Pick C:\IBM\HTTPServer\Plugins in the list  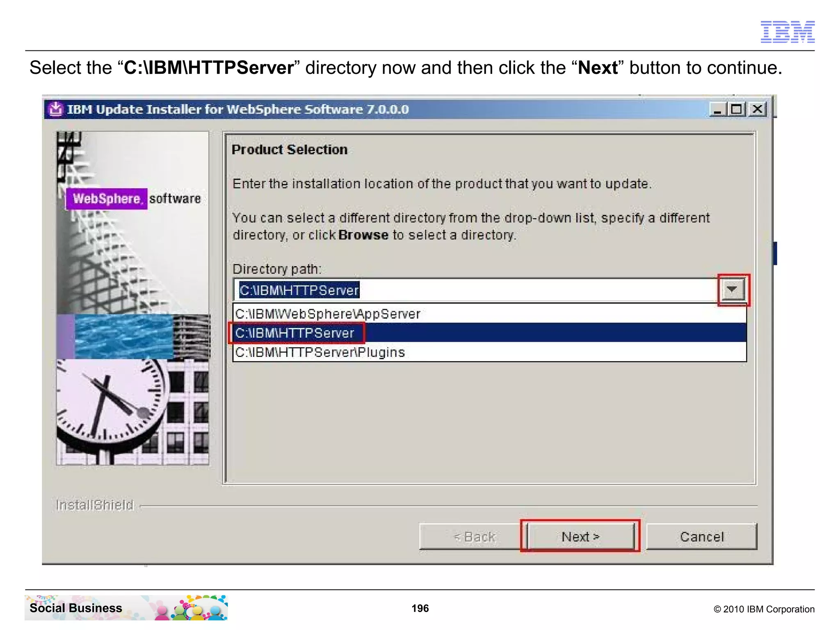(489, 352)
